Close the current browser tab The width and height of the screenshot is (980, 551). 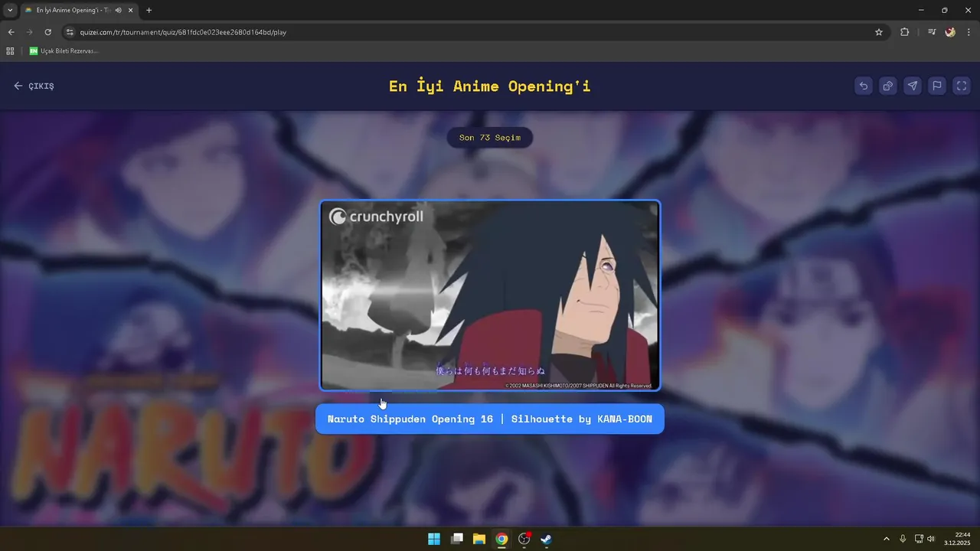tap(131, 10)
